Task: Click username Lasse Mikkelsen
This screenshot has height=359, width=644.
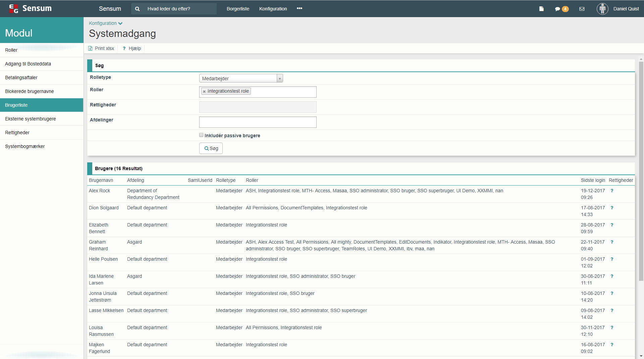Action: [106, 310]
